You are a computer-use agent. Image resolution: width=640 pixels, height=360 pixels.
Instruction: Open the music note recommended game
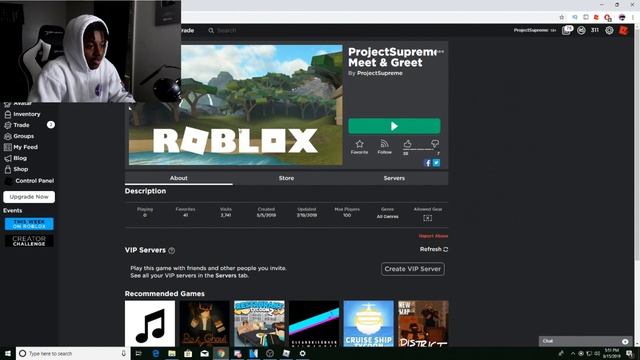150,324
